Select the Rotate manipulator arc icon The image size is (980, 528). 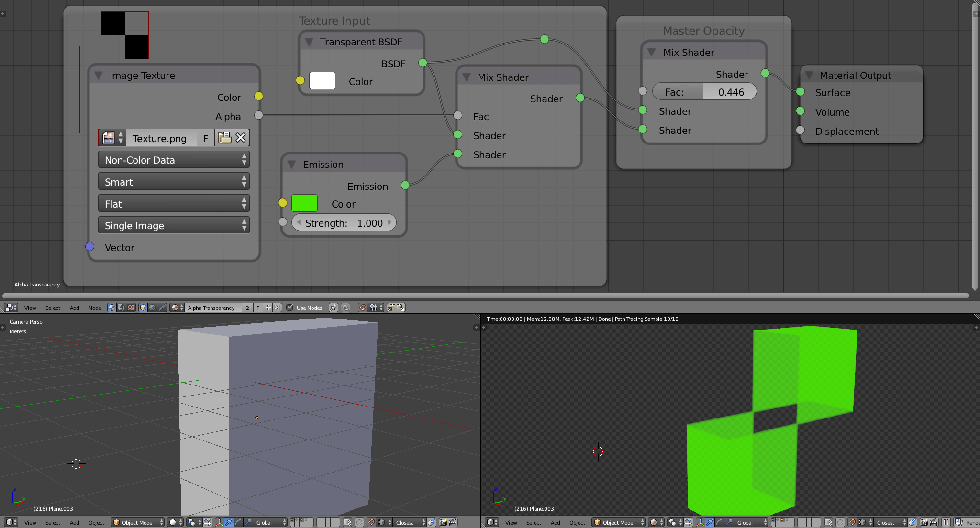click(x=238, y=522)
